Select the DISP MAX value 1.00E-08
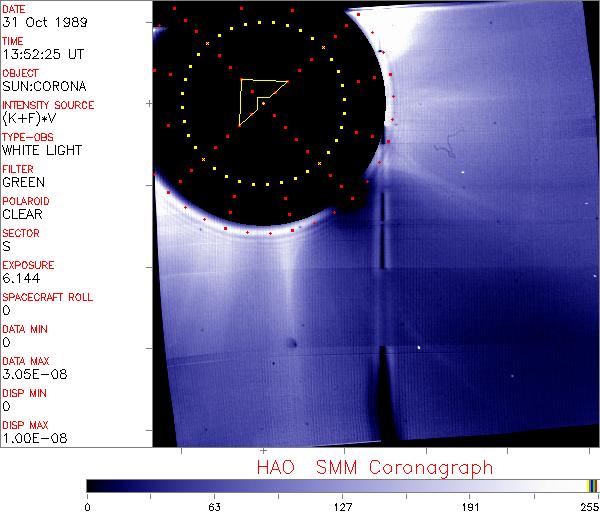Screen dimensions: 600x512 [x=30, y=438]
